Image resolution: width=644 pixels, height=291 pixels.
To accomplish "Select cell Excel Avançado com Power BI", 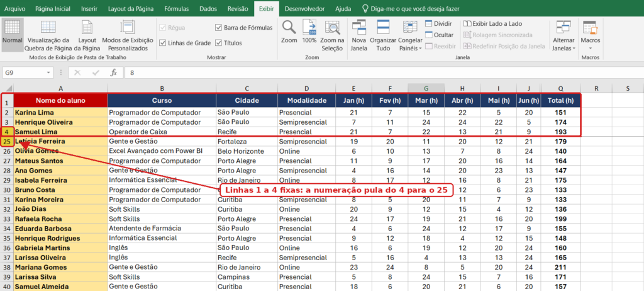I will point(162,151).
